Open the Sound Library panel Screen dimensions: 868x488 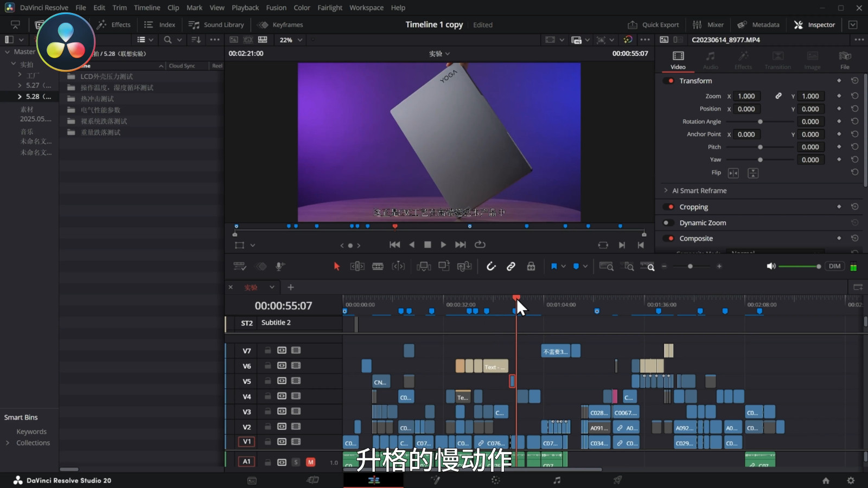(x=216, y=25)
